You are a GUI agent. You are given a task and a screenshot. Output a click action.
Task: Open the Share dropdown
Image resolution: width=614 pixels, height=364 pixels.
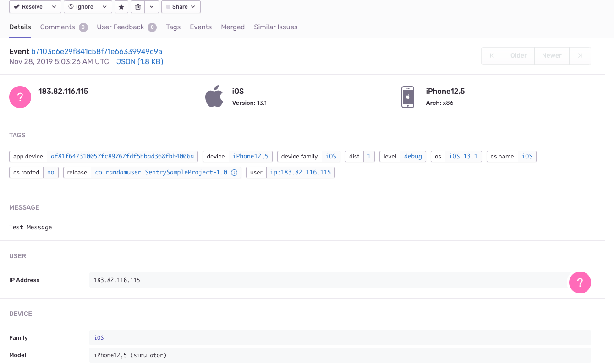[x=181, y=7]
